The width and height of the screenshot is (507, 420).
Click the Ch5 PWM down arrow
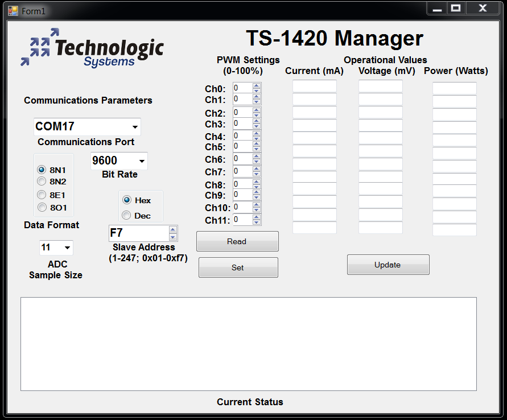click(x=257, y=149)
